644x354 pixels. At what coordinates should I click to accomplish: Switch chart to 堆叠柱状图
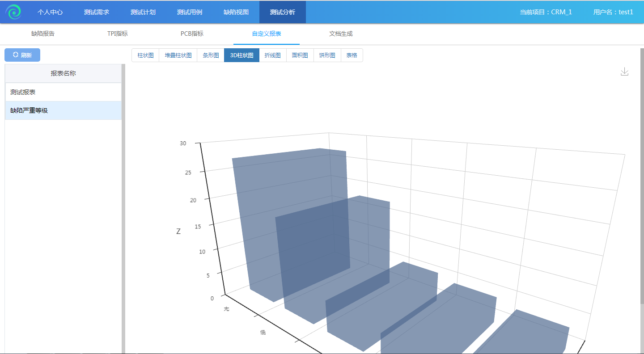click(178, 55)
